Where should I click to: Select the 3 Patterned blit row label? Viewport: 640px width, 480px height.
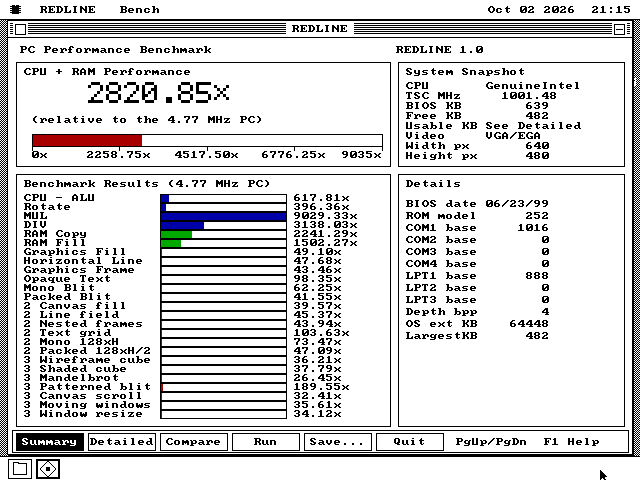[87, 387]
